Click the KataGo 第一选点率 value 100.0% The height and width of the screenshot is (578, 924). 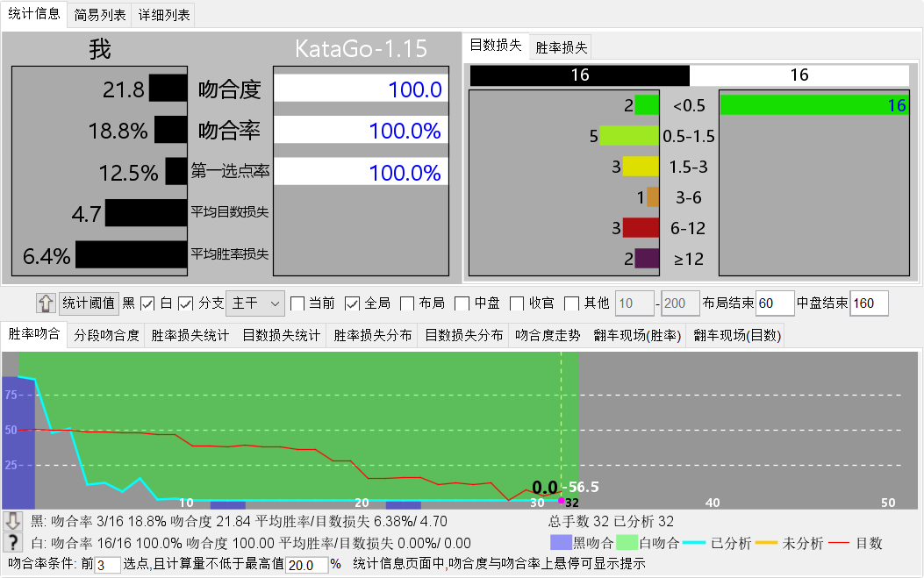[405, 173]
